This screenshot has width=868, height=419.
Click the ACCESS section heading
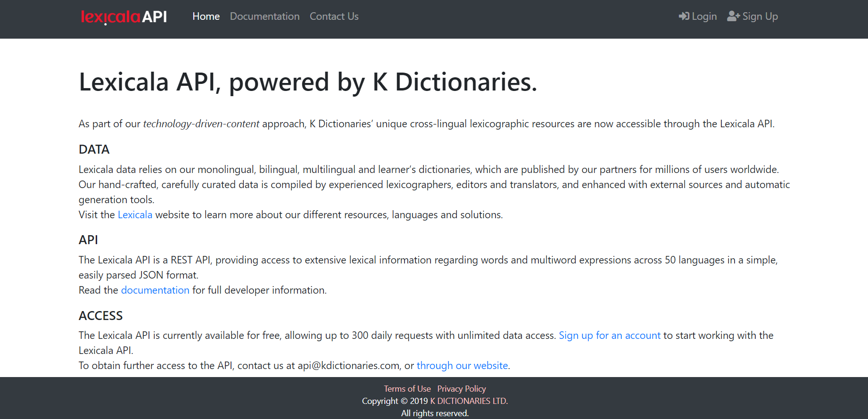point(100,316)
